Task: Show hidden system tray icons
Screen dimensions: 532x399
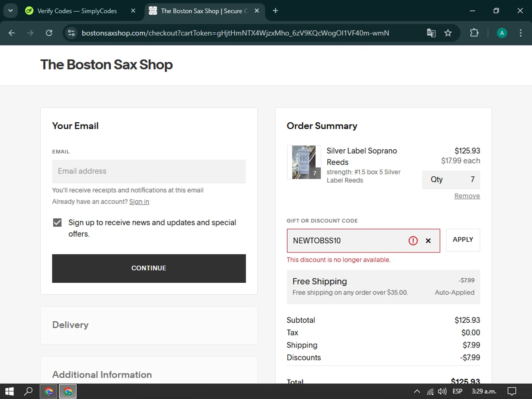Action: point(417,392)
